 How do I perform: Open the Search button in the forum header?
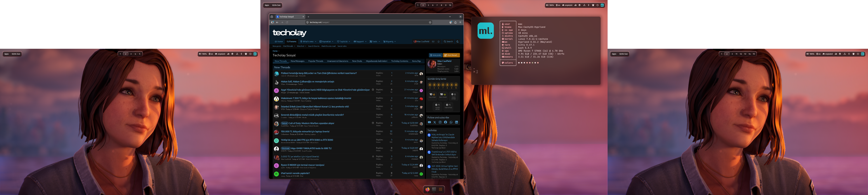tap(448, 42)
